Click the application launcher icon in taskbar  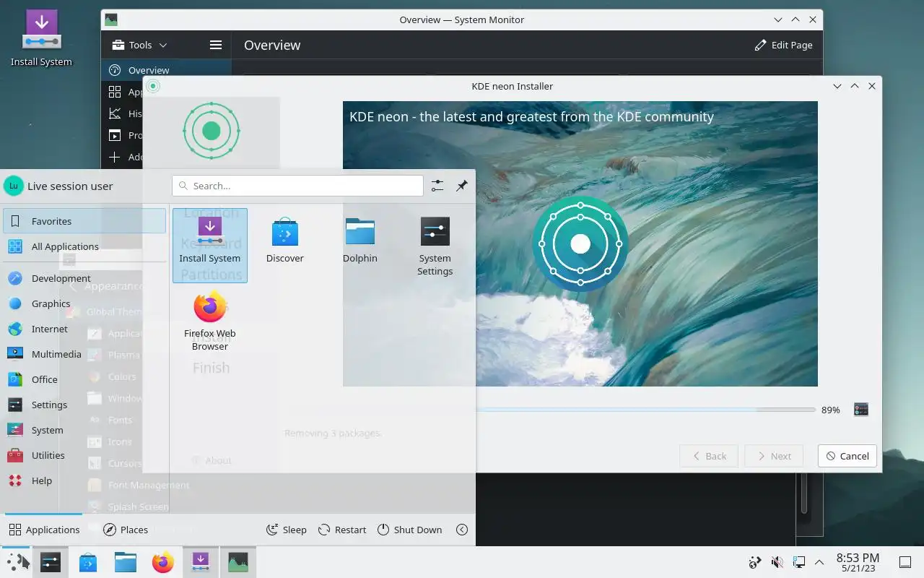[16, 562]
